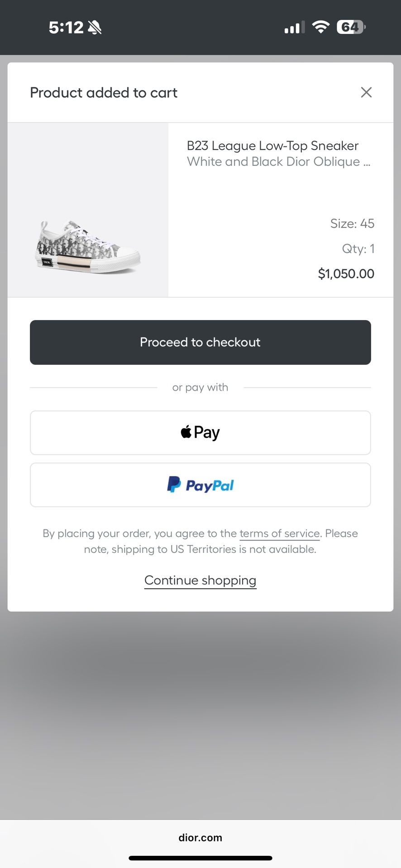Tap the dimmed backdrop below the dialog

click(x=200, y=714)
